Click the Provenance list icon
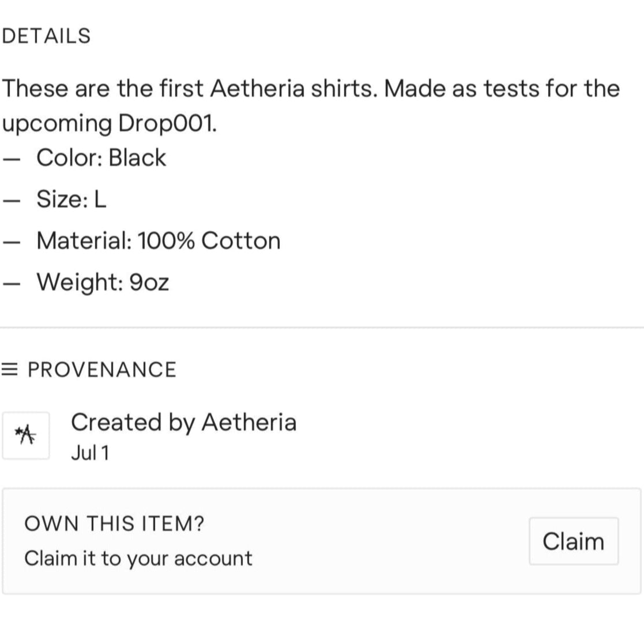 coord(10,370)
